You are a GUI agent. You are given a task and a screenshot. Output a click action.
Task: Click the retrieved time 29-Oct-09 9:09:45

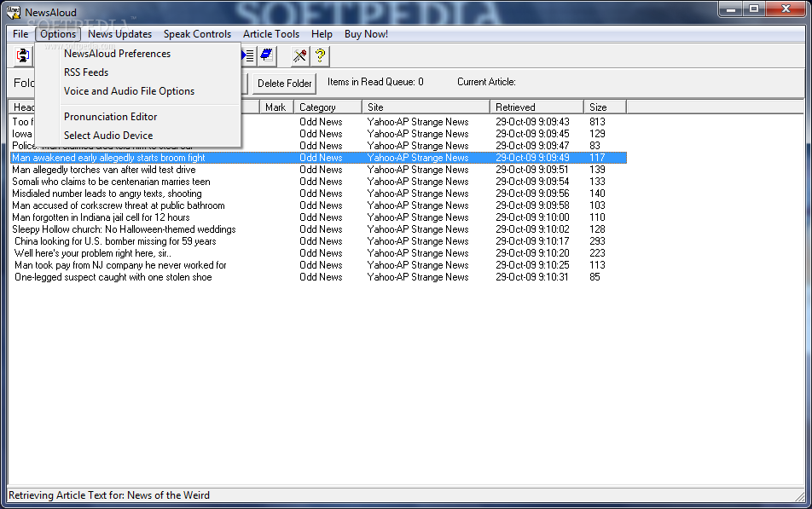click(x=532, y=134)
